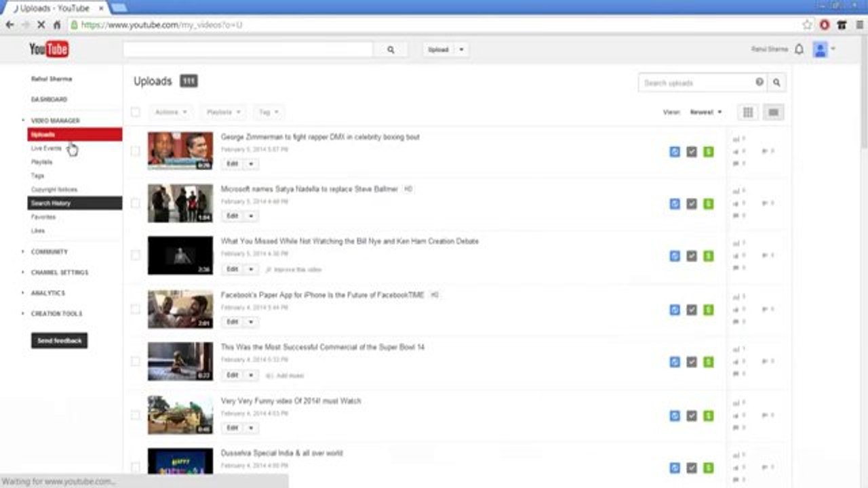Image resolution: width=868 pixels, height=488 pixels.
Task: Click the search magnifier button in header
Action: [x=391, y=49]
